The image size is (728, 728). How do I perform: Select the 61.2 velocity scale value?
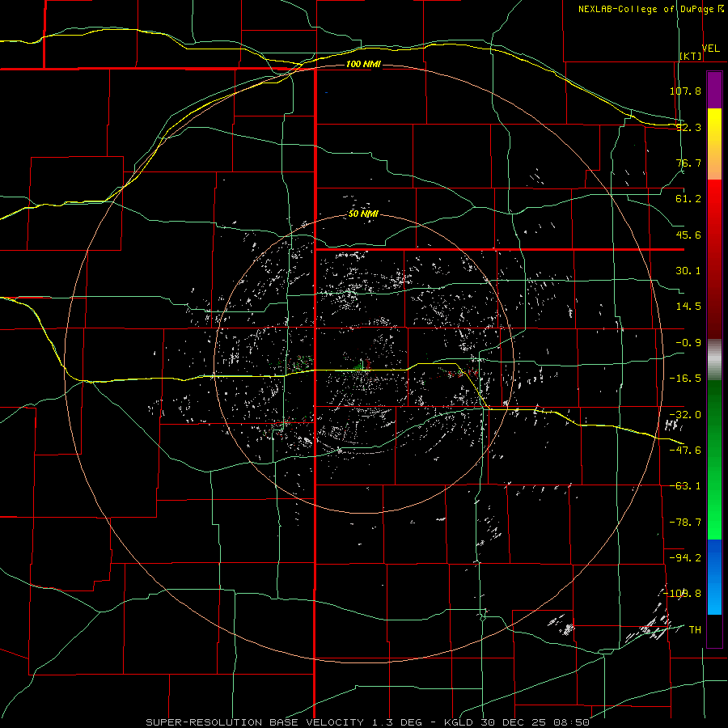688,199
